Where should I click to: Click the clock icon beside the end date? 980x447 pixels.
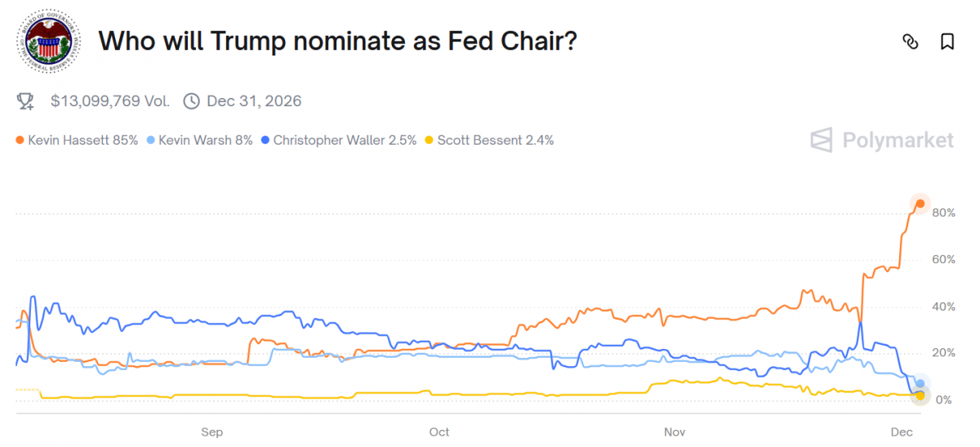(191, 101)
